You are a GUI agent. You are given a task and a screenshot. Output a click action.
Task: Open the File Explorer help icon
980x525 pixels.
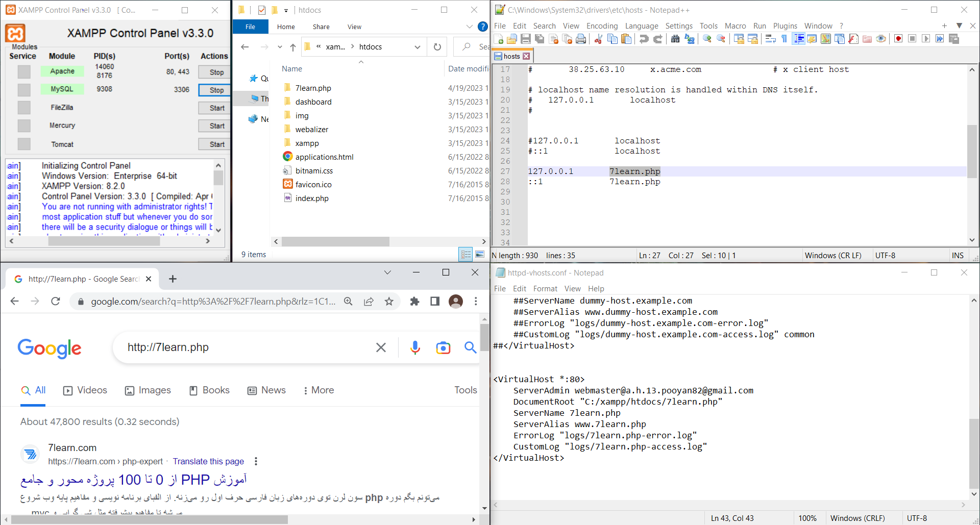tap(482, 27)
